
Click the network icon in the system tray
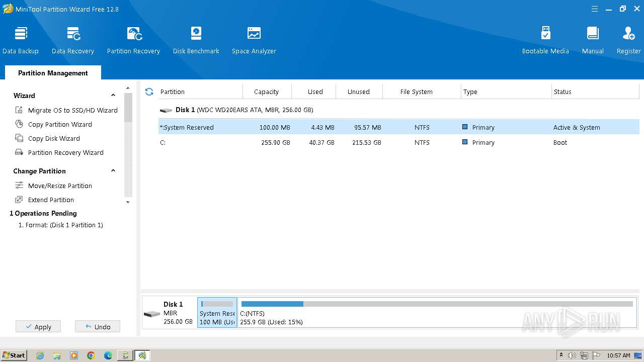pyautogui.click(x=585, y=355)
